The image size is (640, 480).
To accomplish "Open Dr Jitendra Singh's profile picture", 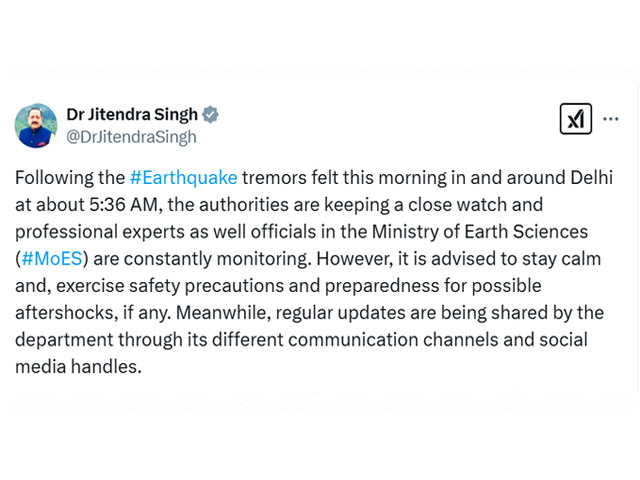I will [36, 125].
